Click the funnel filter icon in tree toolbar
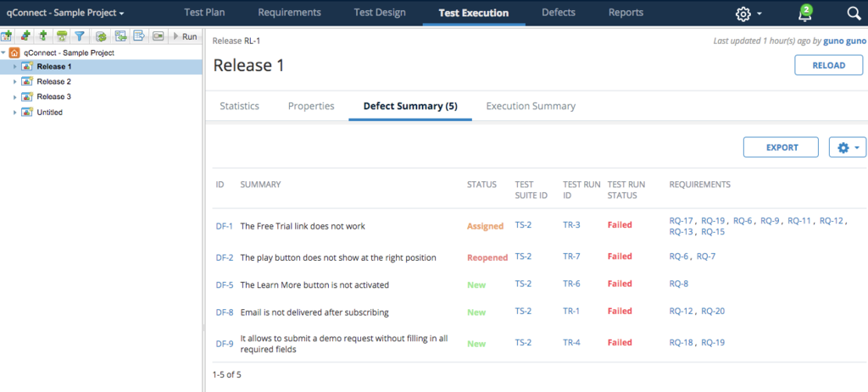868x392 pixels. point(80,36)
